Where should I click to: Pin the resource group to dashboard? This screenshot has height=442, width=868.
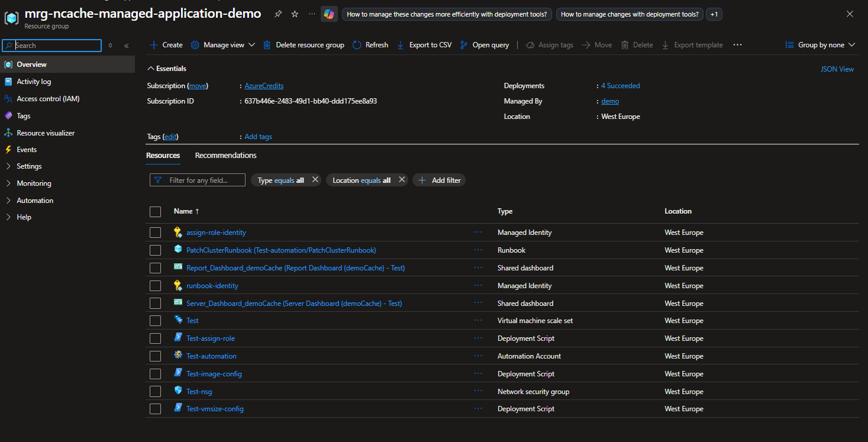278,14
